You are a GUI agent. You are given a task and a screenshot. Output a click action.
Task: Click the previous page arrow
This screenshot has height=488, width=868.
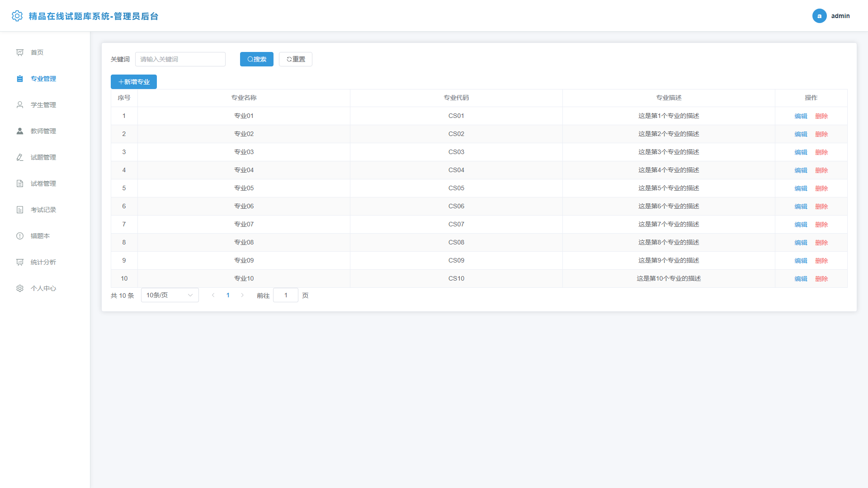pyautogui.click(x=213, y=295)
